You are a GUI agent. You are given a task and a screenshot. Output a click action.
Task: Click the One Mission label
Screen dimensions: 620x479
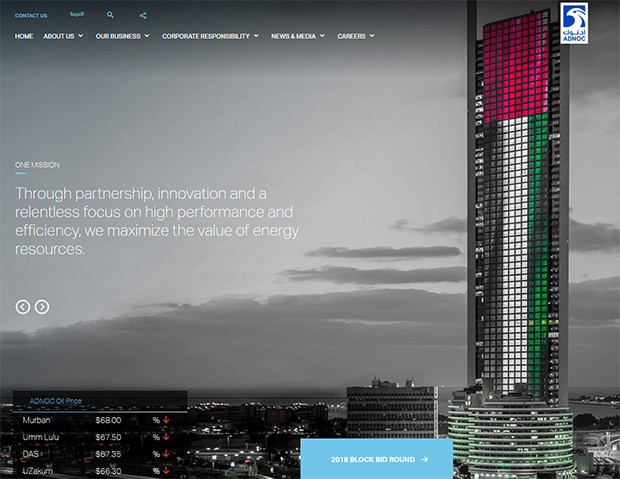pyautogui.click(x=37, y=165)
